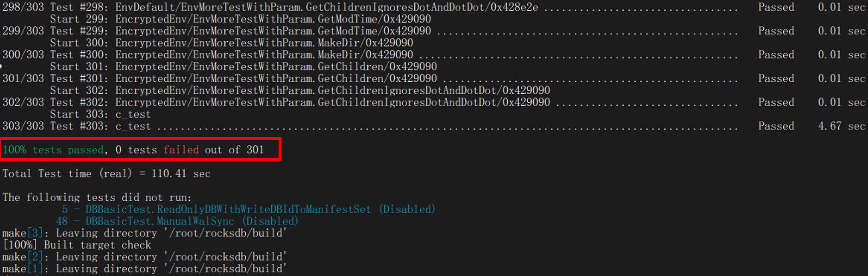Click 'make[2]: Leaving directory' line
Viewport: 868px width, 276px height.
pos(145,256)
